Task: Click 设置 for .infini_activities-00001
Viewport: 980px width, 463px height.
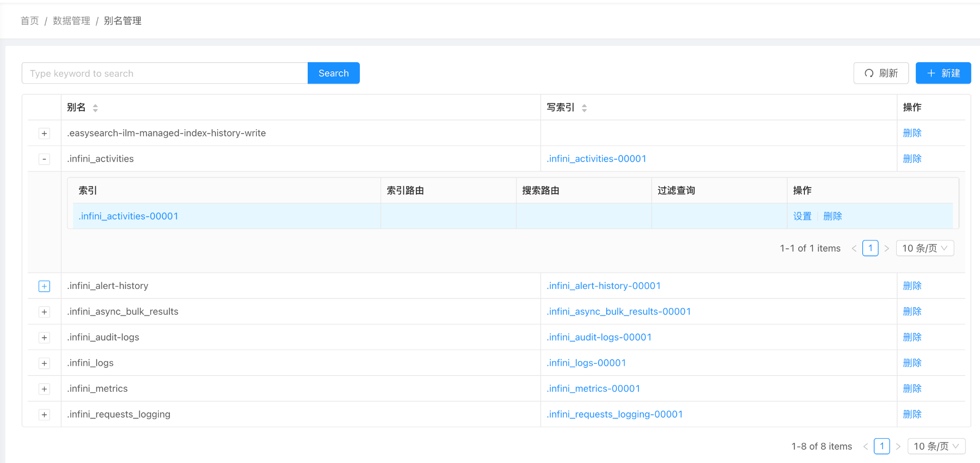Action: point(802,216)
